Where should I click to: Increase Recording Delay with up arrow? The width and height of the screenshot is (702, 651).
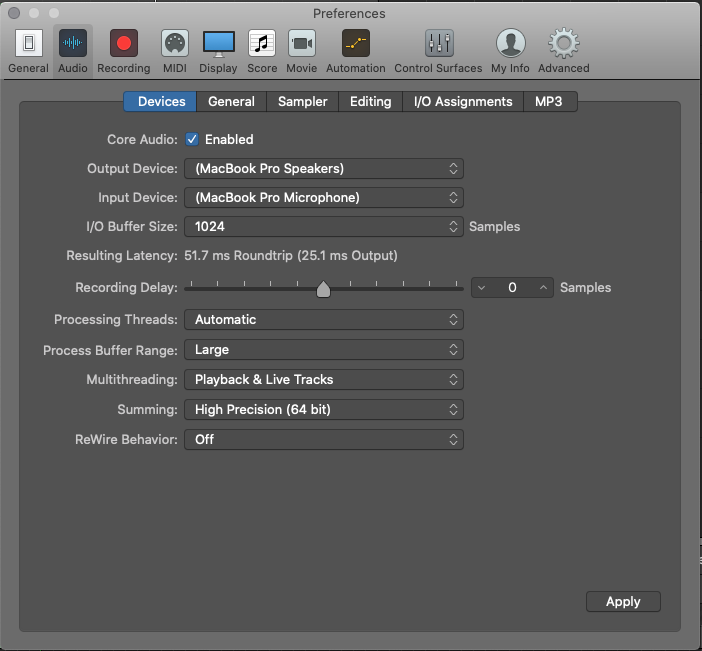point(543,288)
